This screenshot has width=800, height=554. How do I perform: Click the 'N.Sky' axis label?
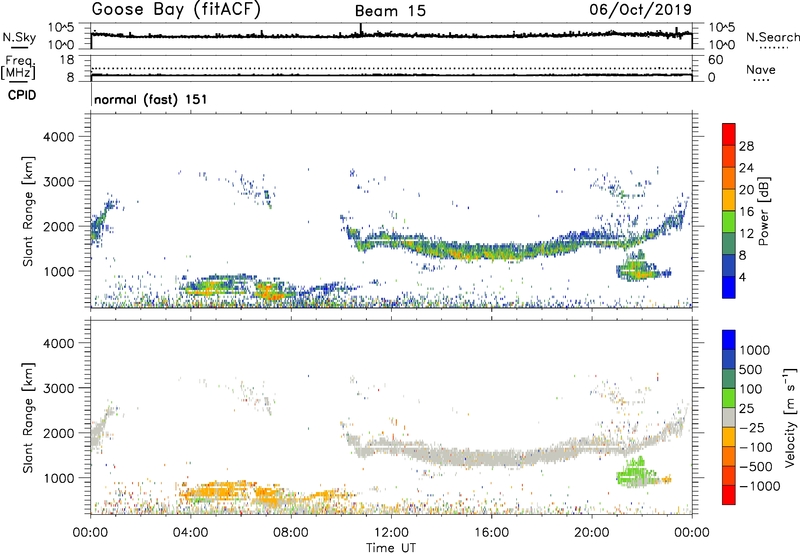point(19,37)
